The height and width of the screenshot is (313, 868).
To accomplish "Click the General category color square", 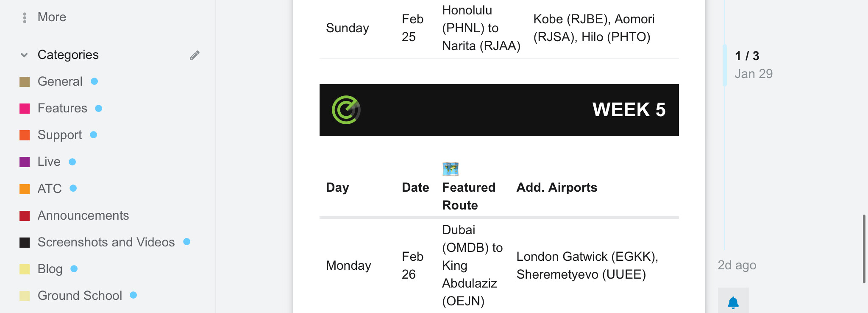I will point(25,82).
